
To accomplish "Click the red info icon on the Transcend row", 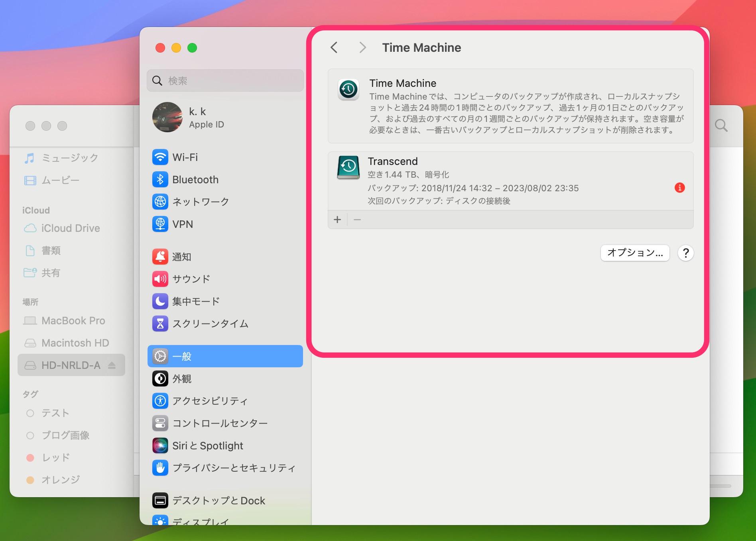I will [679, 188].
